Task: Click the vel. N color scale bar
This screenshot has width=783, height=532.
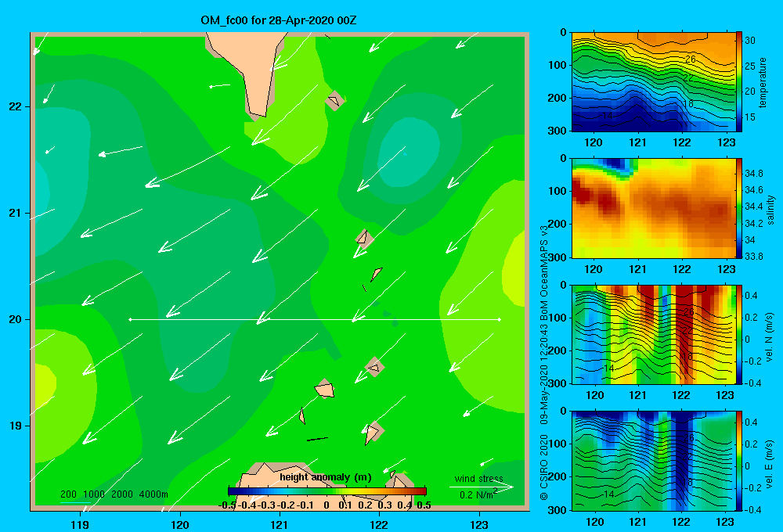Action: tap(739, 334)
